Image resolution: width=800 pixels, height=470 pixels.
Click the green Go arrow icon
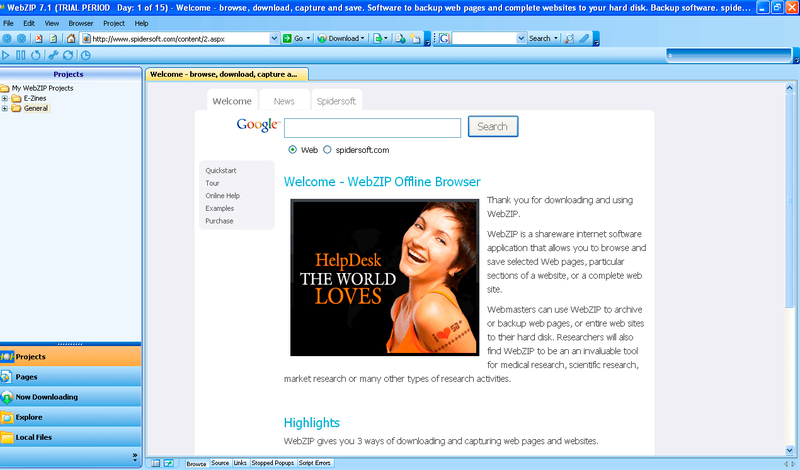287,38
